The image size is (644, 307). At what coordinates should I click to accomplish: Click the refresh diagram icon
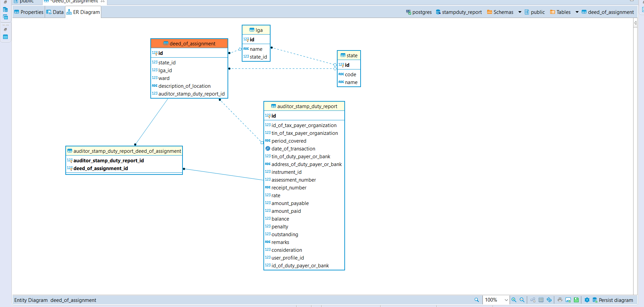pyautogui.click(x=549, y=300)
